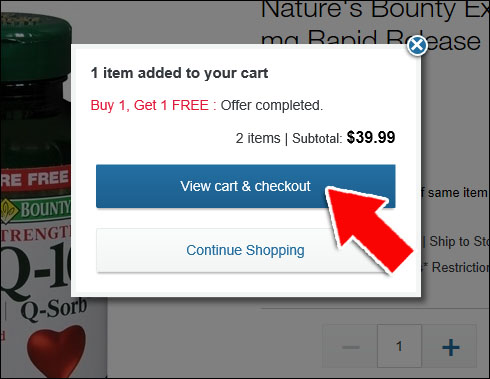490x379 pixels.
Task: Click the View cart & checkout button
Action: click(x=246, y=186)
